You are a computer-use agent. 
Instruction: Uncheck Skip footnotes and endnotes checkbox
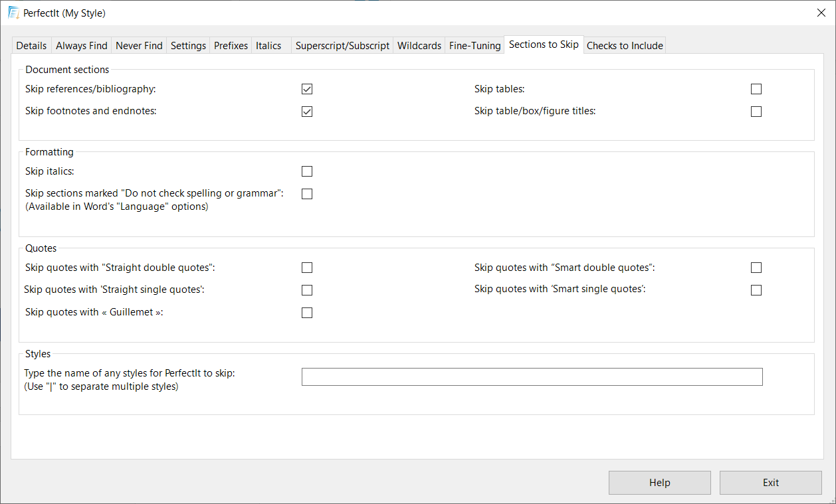coord(307,112)
